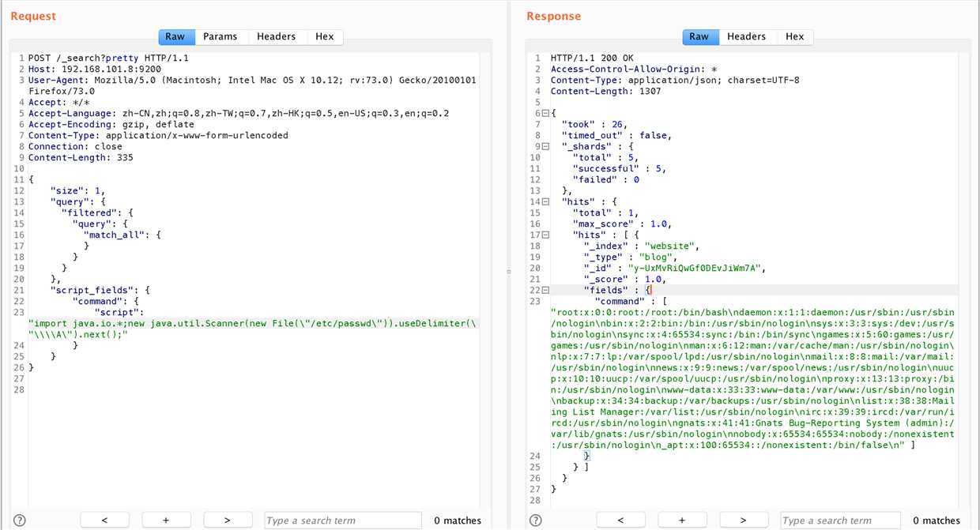The image size is (980, 530).
Task: Go to previous search match in Response pane
Action: click(x=620, y=520)
